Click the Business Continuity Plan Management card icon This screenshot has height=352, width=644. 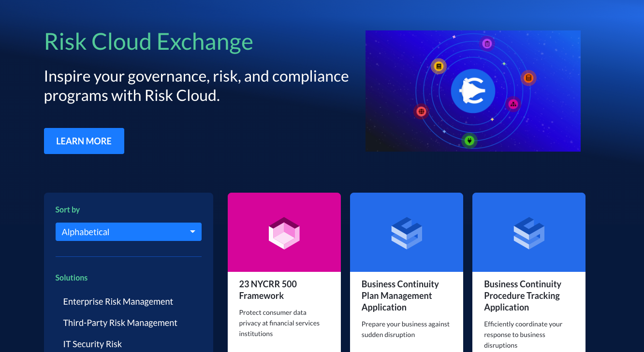407,233
